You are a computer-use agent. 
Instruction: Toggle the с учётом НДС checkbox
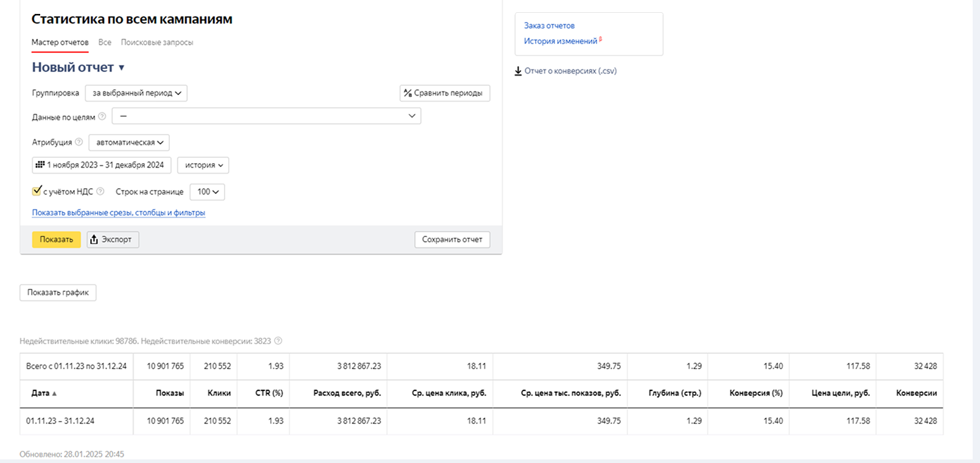pos(37,191)
